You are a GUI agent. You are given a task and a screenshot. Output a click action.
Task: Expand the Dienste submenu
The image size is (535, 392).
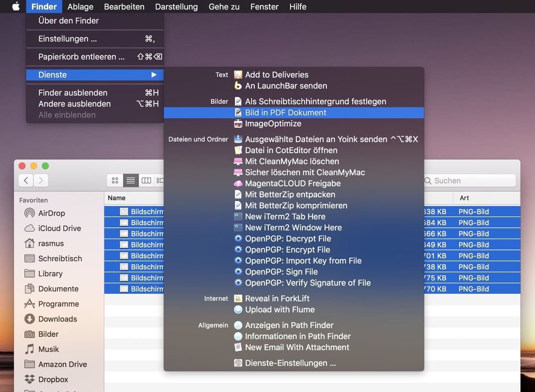click(95, 75)
